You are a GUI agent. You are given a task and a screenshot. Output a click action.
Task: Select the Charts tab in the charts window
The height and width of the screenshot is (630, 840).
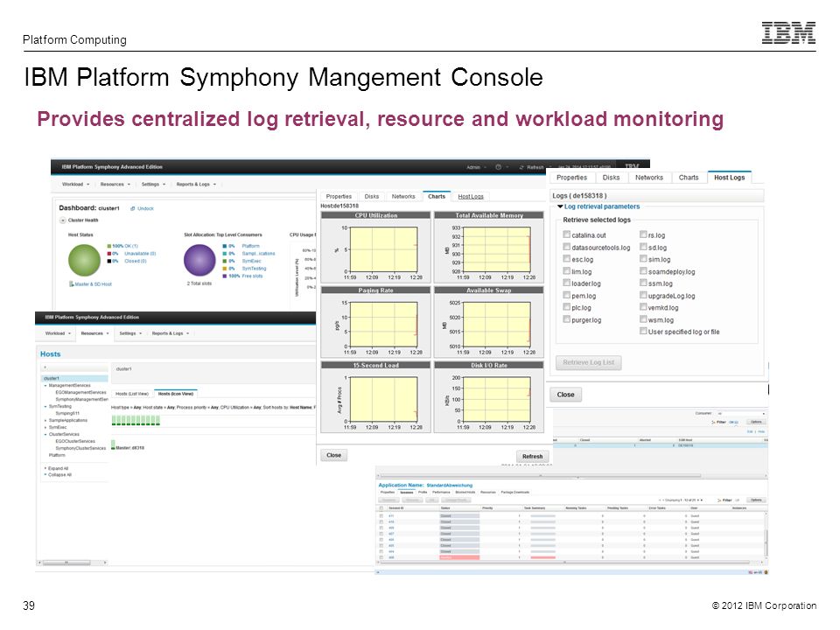(x=436, y=196)
